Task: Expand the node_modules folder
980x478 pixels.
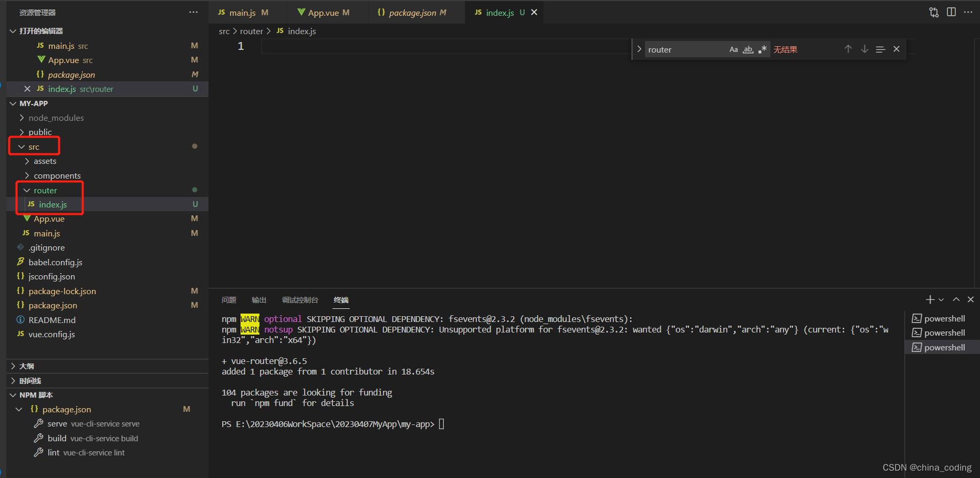Action: [56, 118]
